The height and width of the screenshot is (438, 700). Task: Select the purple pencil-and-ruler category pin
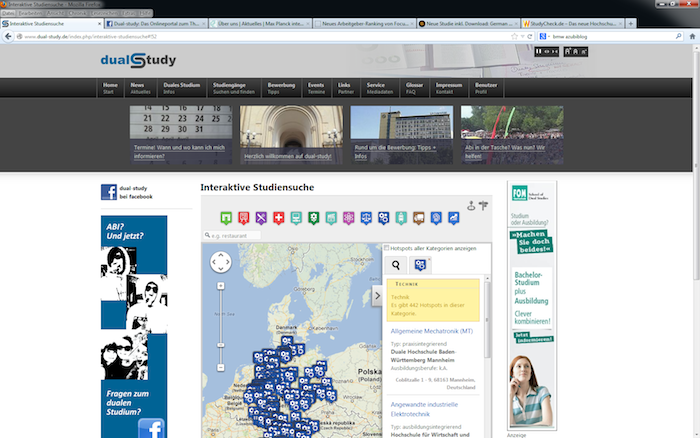point(261,218)
